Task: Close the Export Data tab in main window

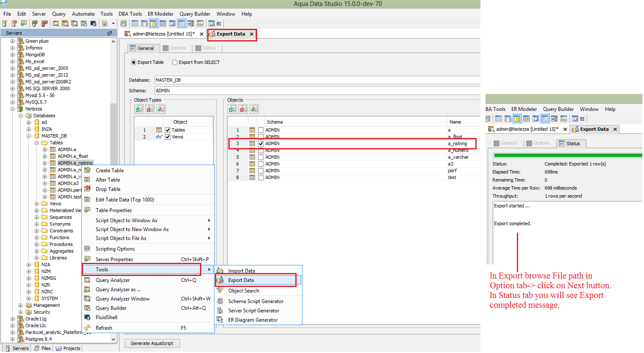Action: [x=252, y=34]
